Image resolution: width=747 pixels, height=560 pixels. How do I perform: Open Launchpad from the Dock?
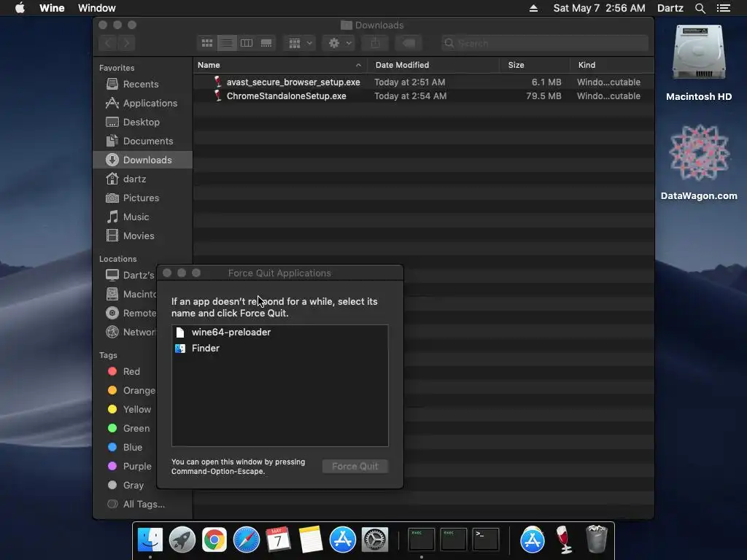point(182,540)
